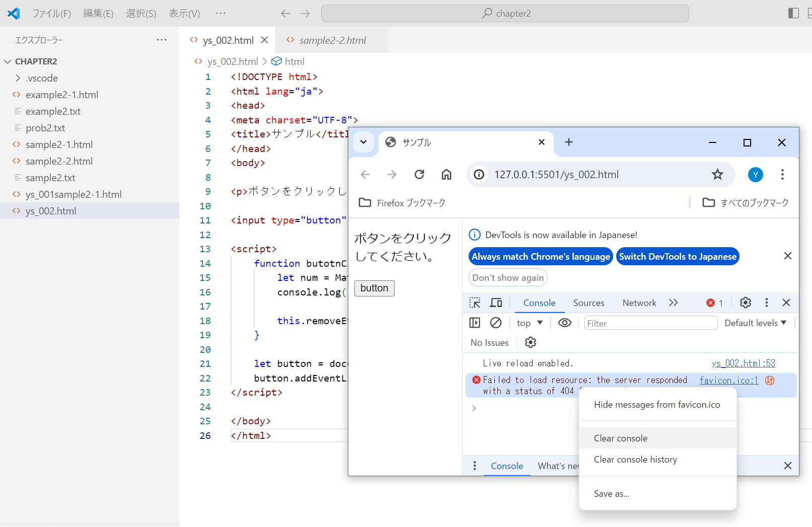The image size is (812, 527).
Task: Click Don't show again
Action: pos(508,278)
